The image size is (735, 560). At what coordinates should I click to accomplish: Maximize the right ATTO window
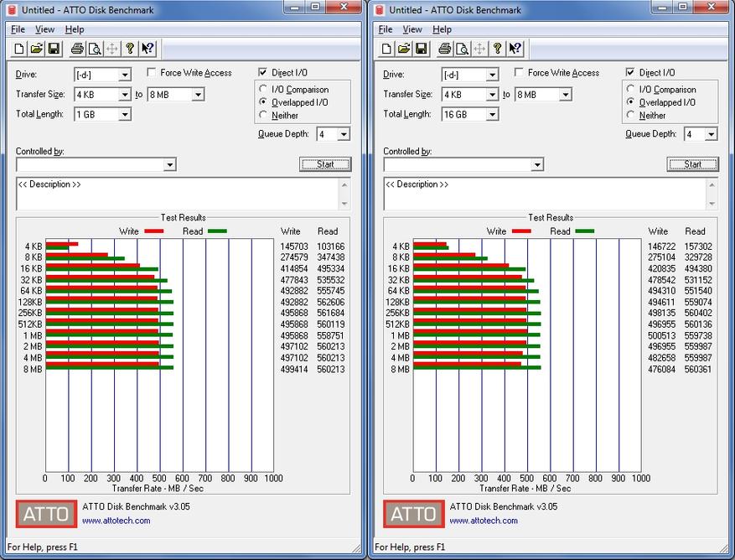click(x=683, y=7)
